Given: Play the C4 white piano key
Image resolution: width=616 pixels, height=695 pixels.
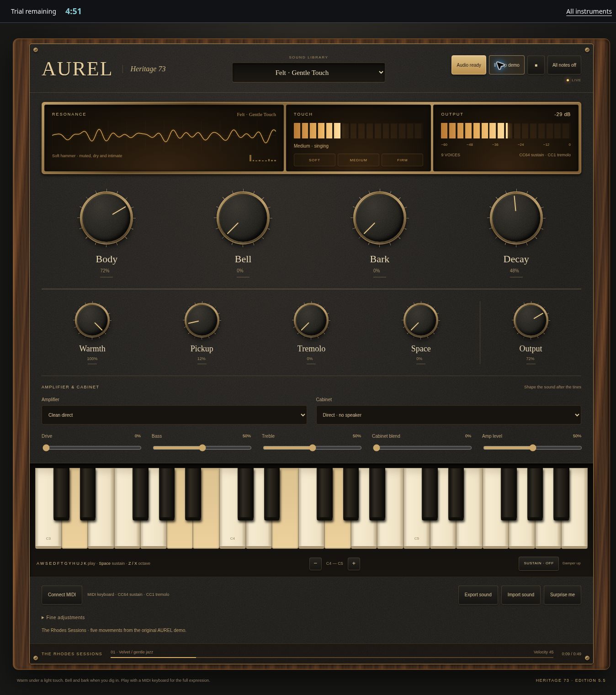Looking at the screenshot, I should [x=232, y=532].
